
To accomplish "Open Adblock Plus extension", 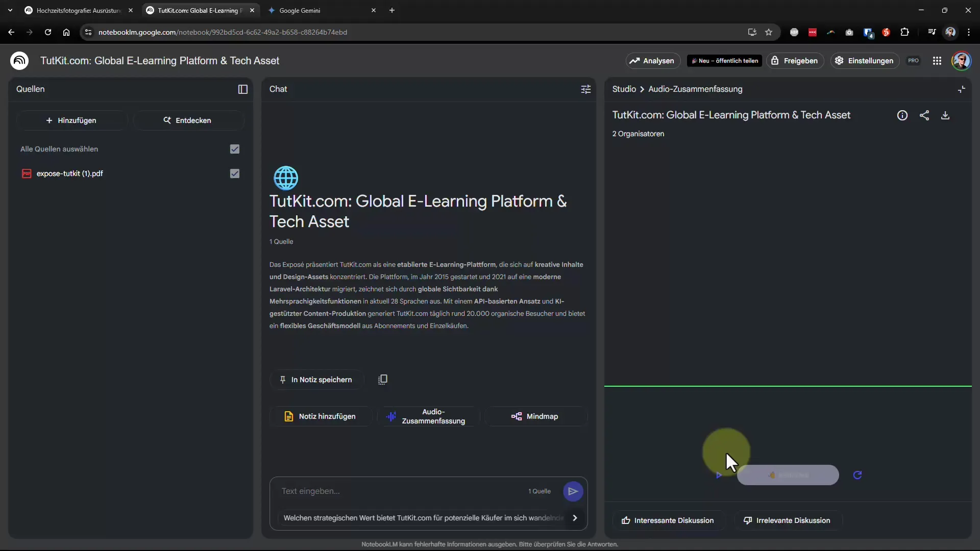I will pos(794,32).
